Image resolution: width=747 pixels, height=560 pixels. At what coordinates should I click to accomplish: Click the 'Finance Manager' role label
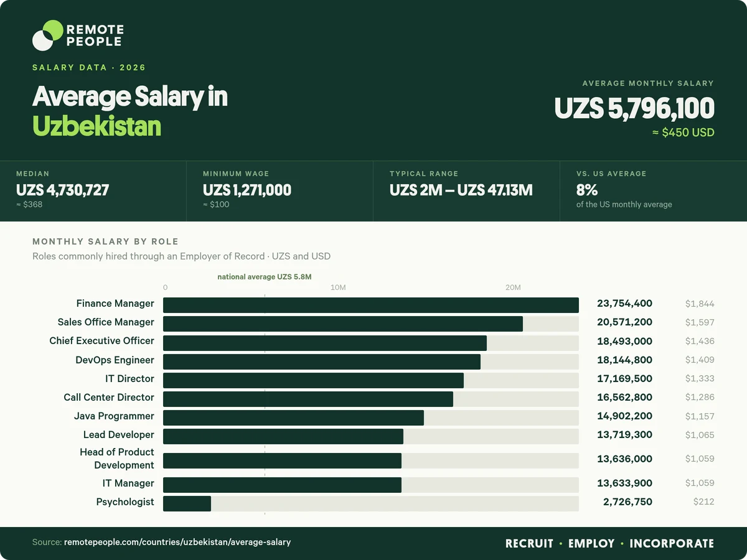115,304
